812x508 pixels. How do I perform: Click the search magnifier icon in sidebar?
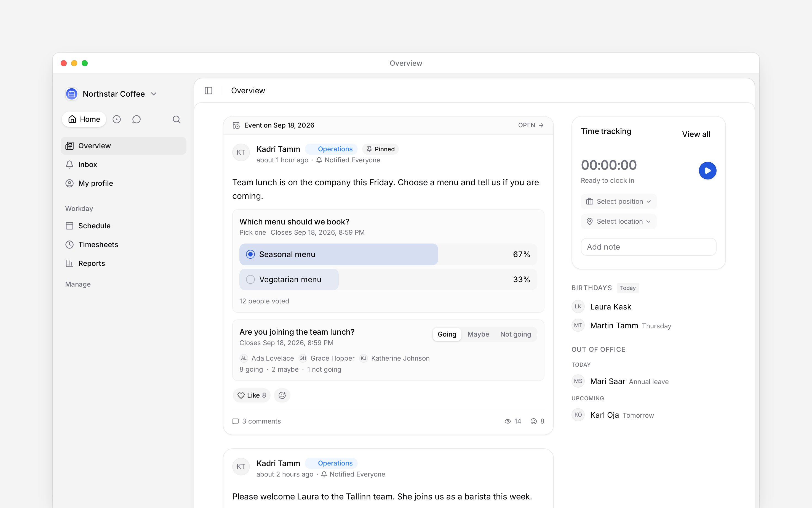[177, 119]
